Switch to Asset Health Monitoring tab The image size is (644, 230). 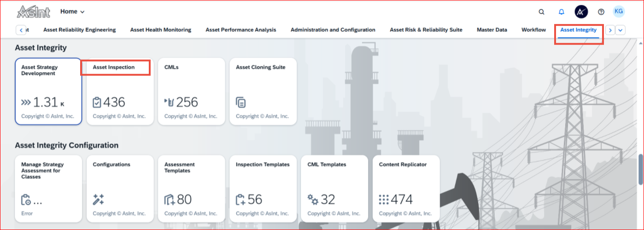(161, 29)
